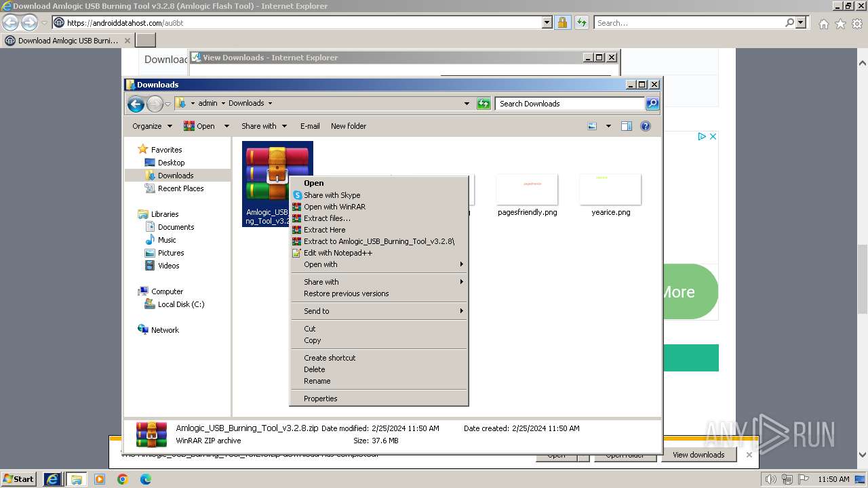Screen dimensions: 868x488
Task: Select Restore previous versions
Action: pyautogui.click(x=379, y=293)
